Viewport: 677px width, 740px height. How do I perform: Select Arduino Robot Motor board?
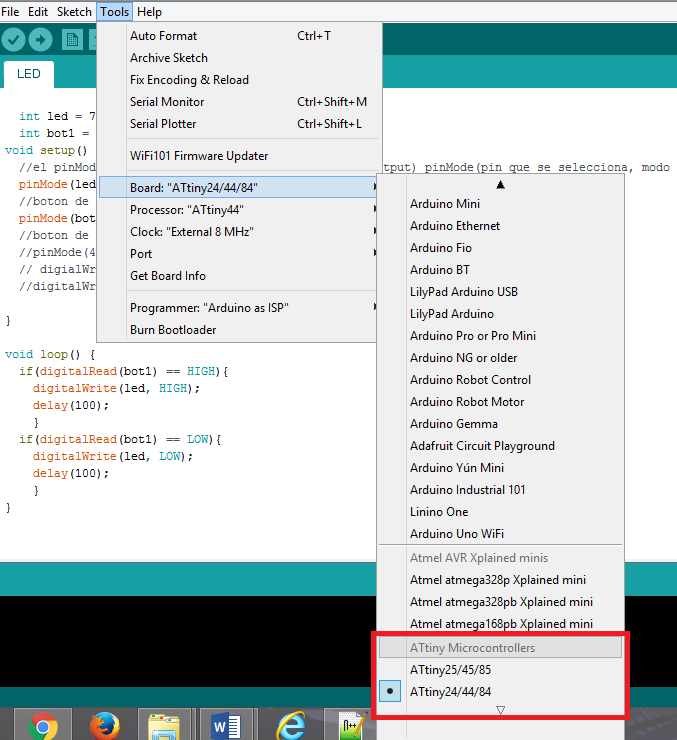[501, 402]
